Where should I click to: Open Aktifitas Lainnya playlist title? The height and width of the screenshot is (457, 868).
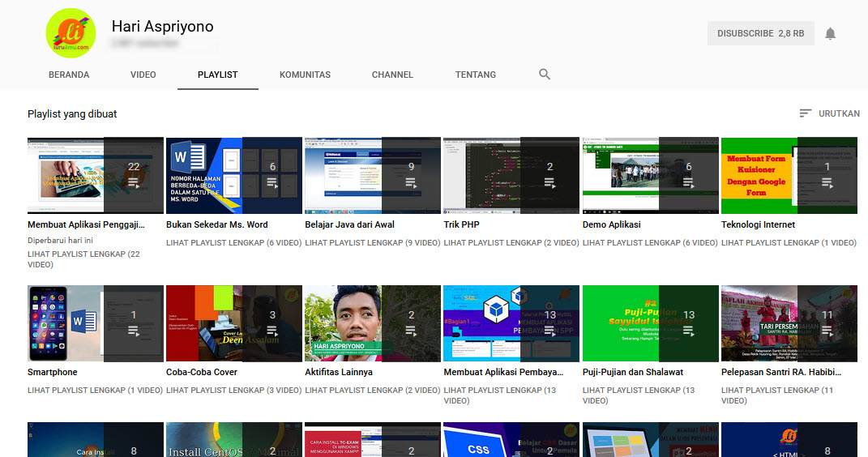tap(339, 373)
